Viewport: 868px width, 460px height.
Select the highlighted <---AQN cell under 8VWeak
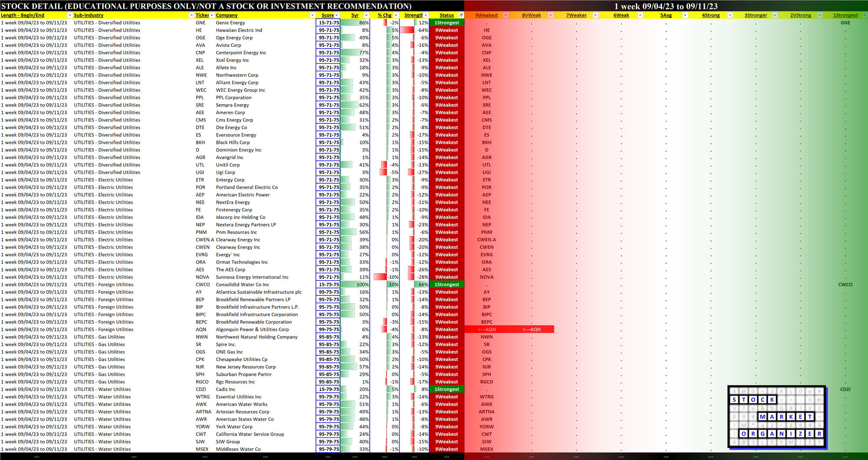(x=532, y=329)
